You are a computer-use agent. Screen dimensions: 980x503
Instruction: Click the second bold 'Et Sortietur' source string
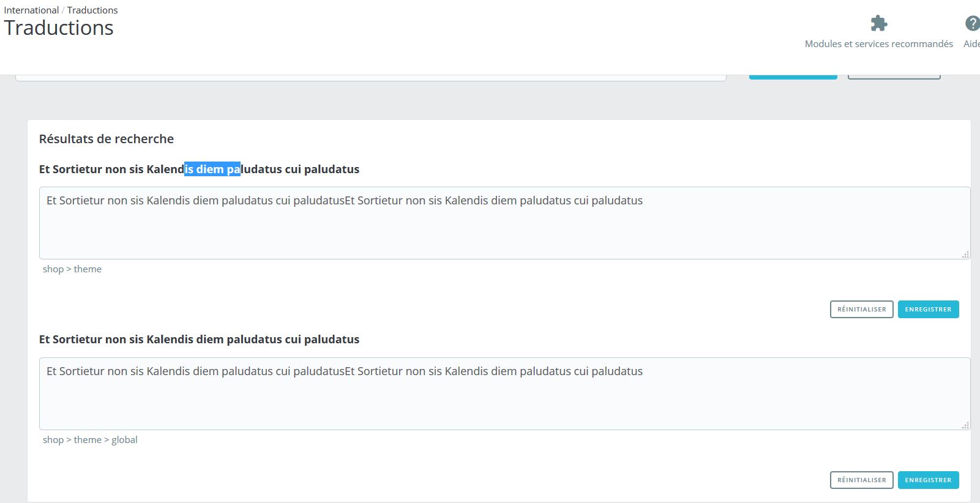(199, 340)
